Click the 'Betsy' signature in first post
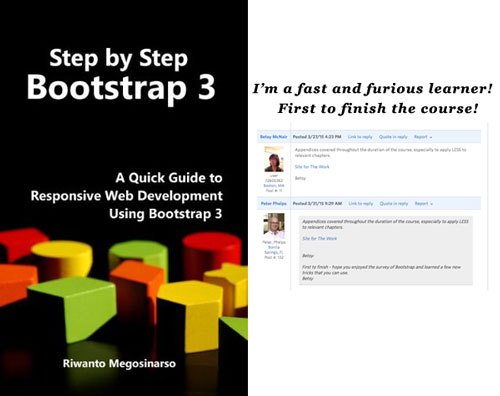 [x=300, y=178]
